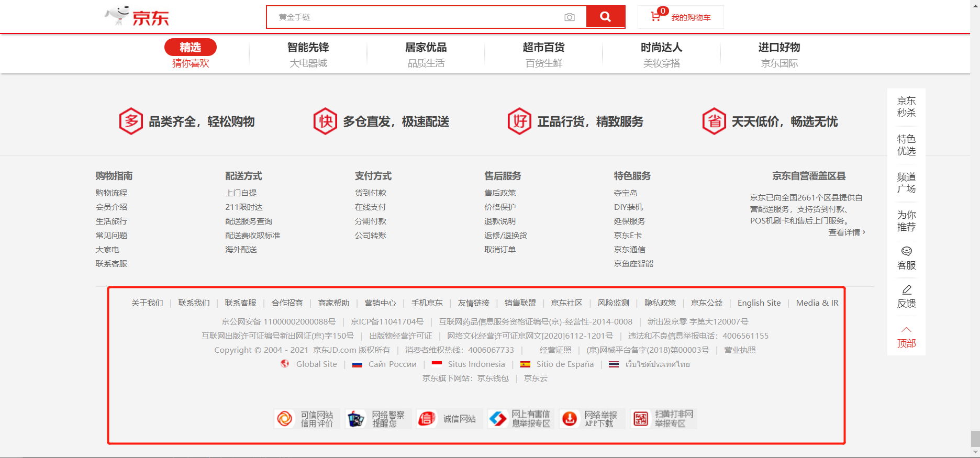Open the 取消订单 link
The image size is (980, 458).
[500, 250]
